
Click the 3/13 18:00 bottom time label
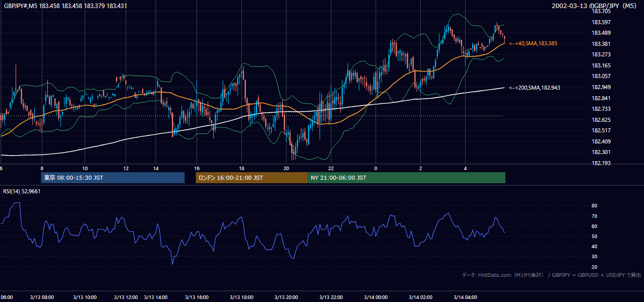241,297
